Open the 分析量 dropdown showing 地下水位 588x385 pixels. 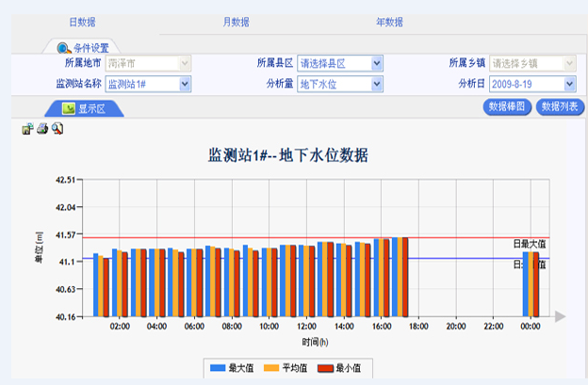pos(377,84)
